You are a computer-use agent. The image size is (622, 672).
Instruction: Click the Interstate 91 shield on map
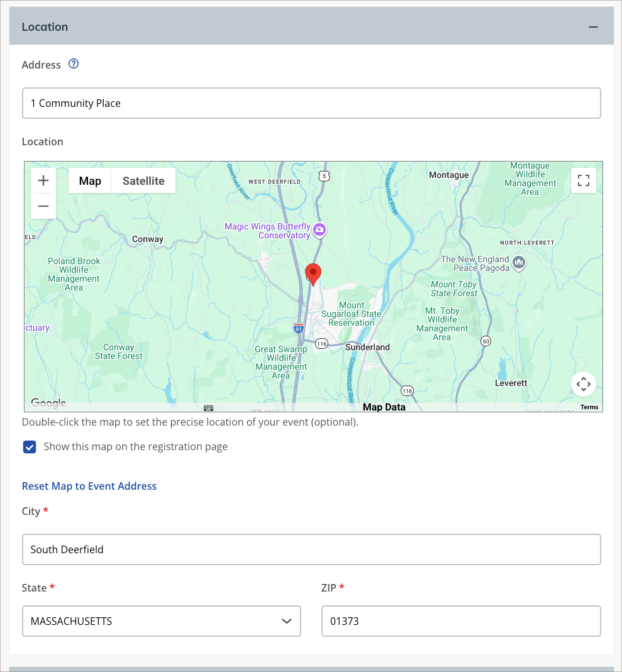pyautogui.click(x=299, y=329)
